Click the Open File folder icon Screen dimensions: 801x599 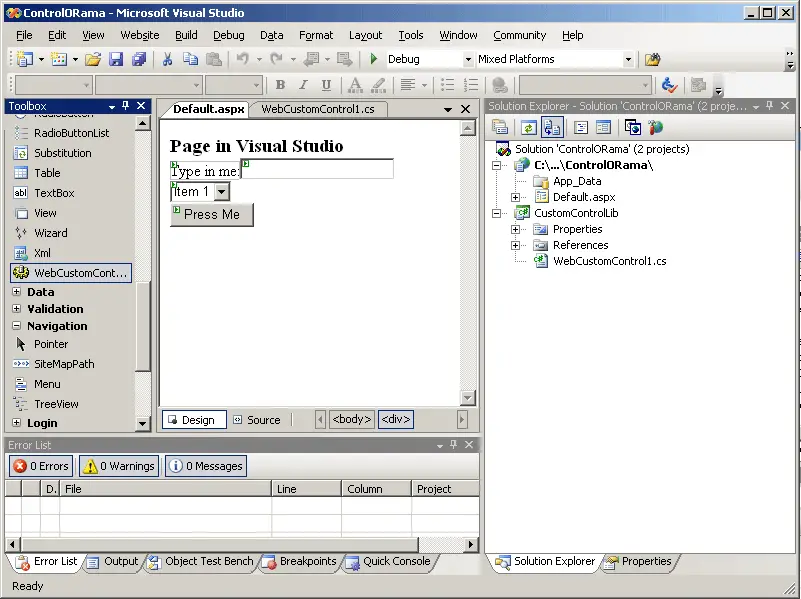[93, 59]
